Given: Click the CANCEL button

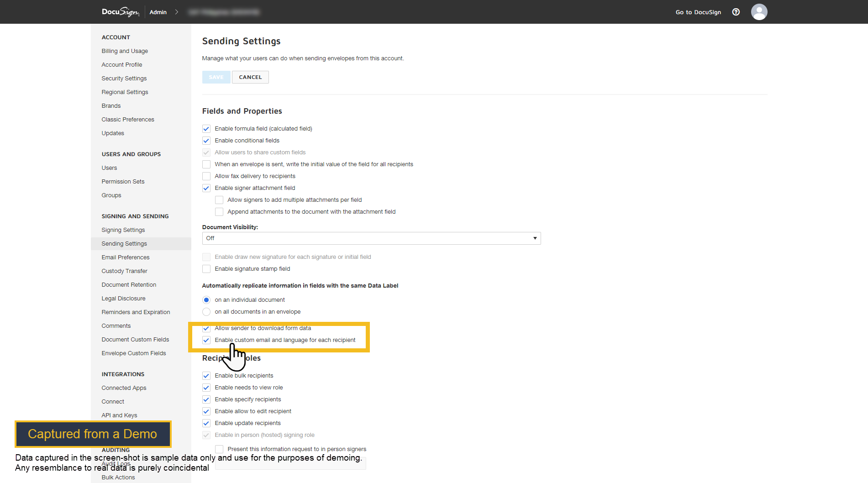Looking at the screenshot, I should tap(250, 77).
